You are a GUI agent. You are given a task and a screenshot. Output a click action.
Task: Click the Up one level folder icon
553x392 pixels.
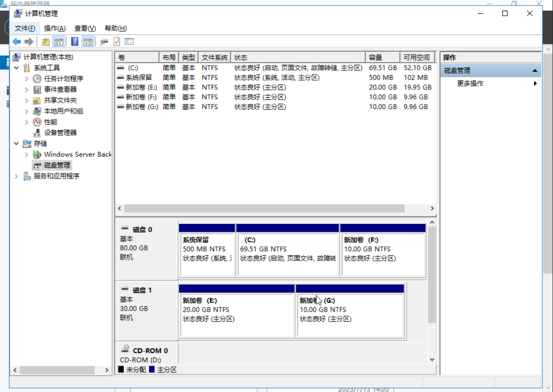tap(46, 42)
